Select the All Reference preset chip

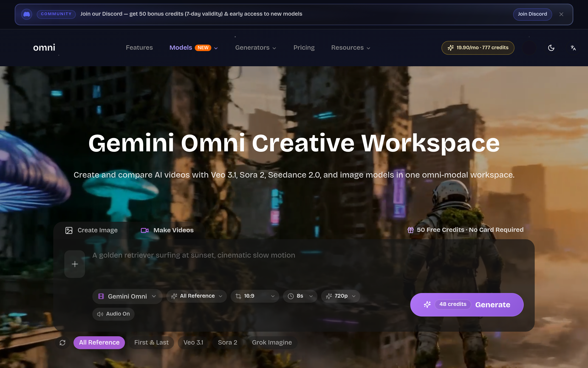pyautogui.click(x=99, y=342)
